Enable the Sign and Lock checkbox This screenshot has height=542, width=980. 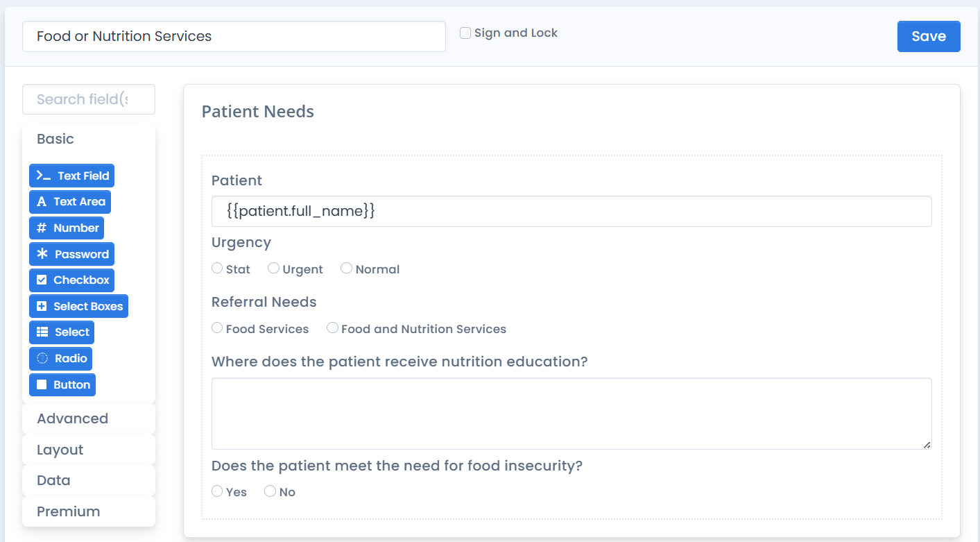(465, 33)
